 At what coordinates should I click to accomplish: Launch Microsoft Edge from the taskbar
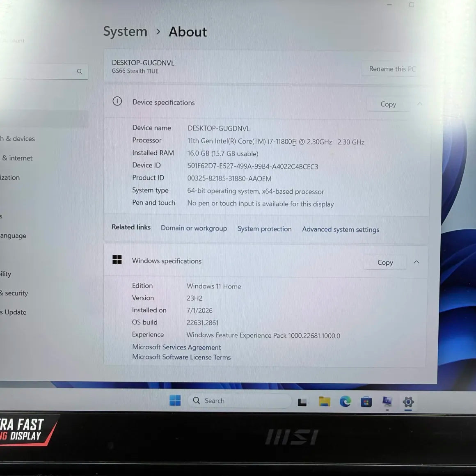(345, 402)
